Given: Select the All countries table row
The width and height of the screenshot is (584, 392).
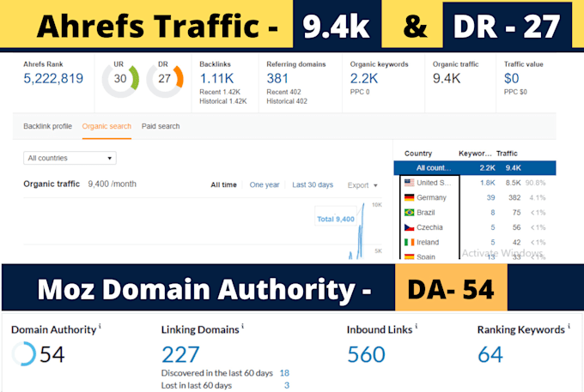Looking at the screenshot, I should click(x=475, y=168).
